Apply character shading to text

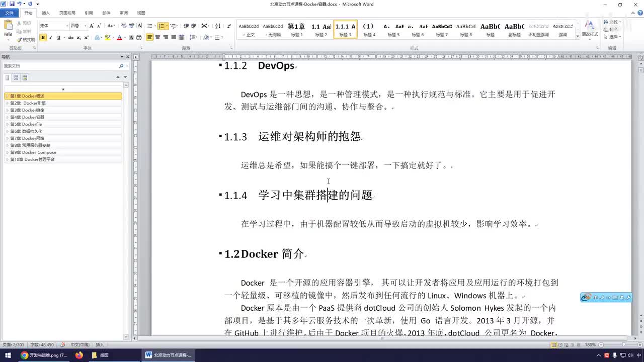pyautogui.click(x=131, y=37)
